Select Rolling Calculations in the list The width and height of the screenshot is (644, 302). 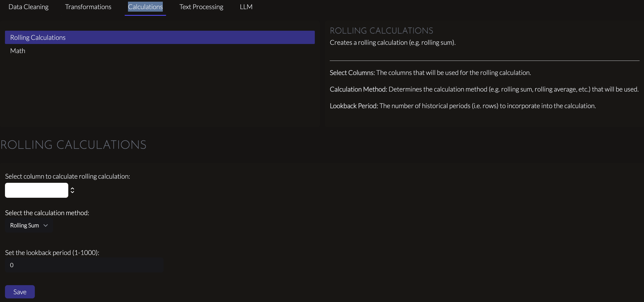(x=160, y=37)
